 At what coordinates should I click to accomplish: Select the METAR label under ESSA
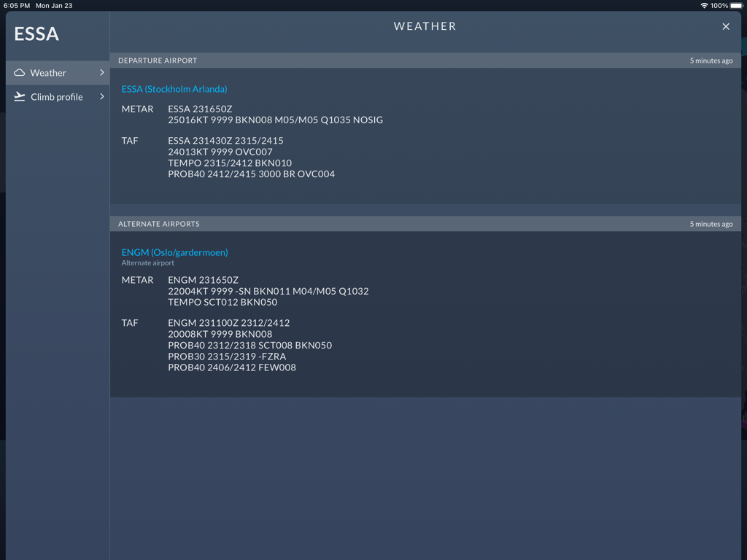[138, 109]
